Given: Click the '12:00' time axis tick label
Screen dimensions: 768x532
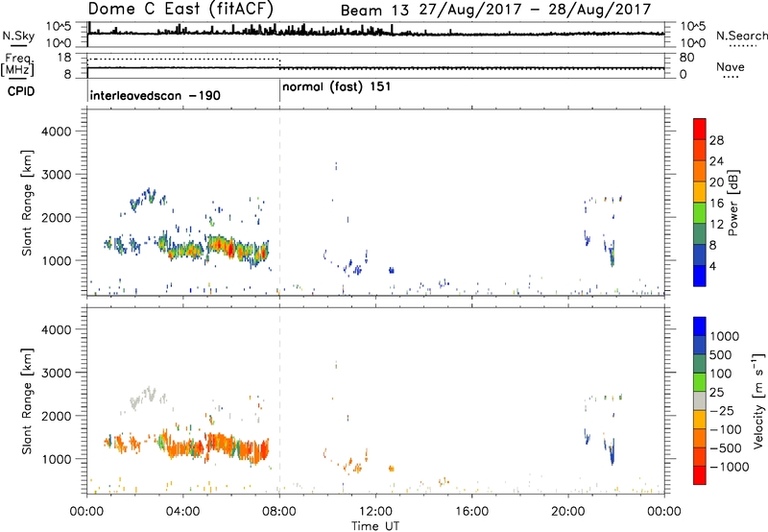Looking at the screenshot, I should (x=375, y=512).
